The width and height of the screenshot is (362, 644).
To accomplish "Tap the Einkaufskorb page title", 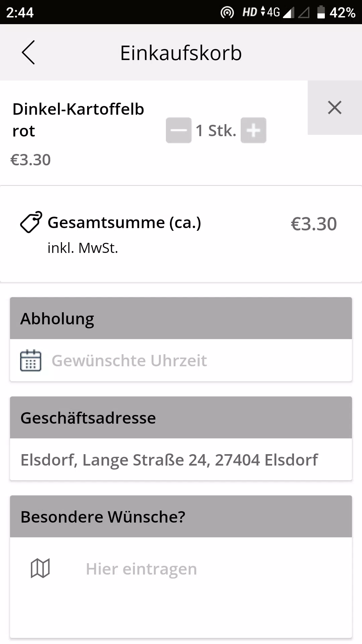I will click(181, 53).
